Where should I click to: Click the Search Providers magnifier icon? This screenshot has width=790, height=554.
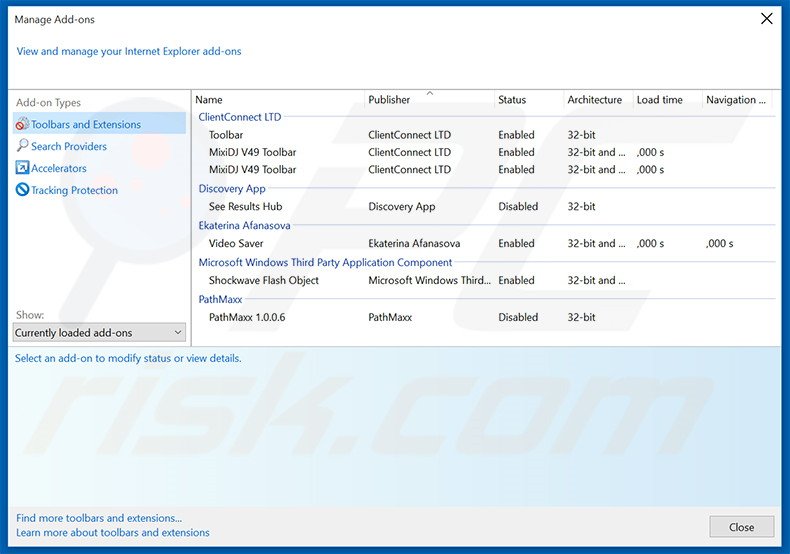[x=22, y=146]
